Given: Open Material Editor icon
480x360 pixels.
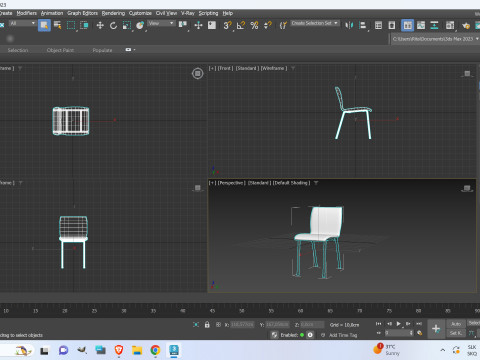Looking at the screenshot, I should click(x=450, y=25).
